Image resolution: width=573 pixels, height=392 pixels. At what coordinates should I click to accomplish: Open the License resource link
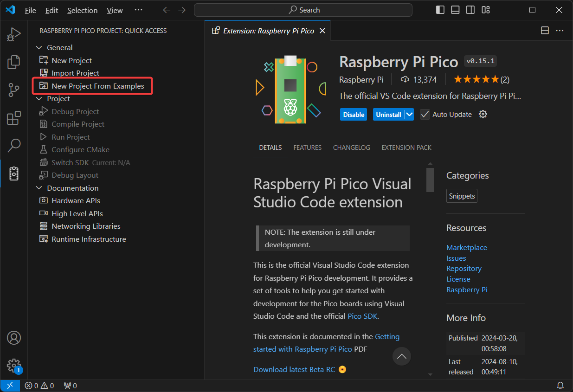458,279
